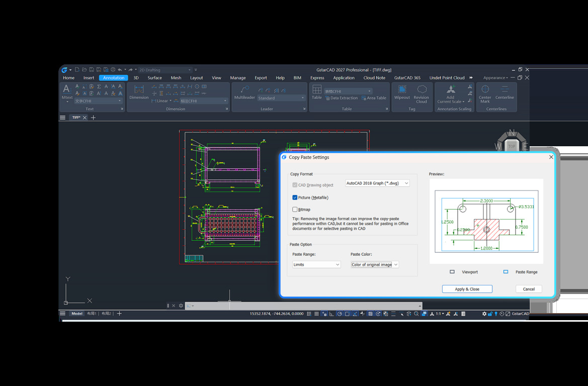Switch to the Cloud Note ribbon tab

click(x=374, y=78)
